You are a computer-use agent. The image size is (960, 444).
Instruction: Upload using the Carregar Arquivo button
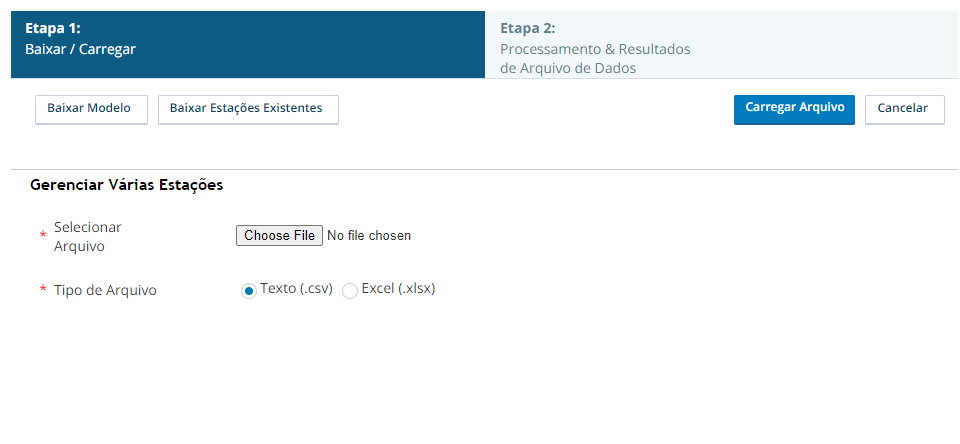(794, 110)
